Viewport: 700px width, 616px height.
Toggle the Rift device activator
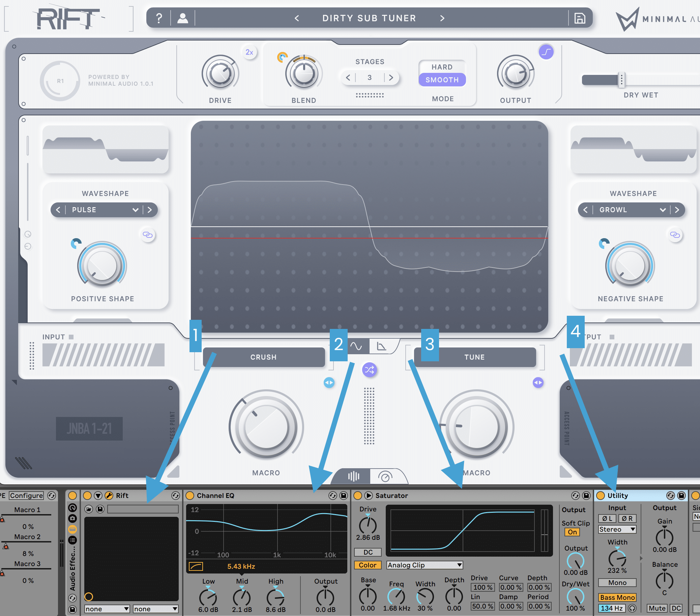pos(87,496)
